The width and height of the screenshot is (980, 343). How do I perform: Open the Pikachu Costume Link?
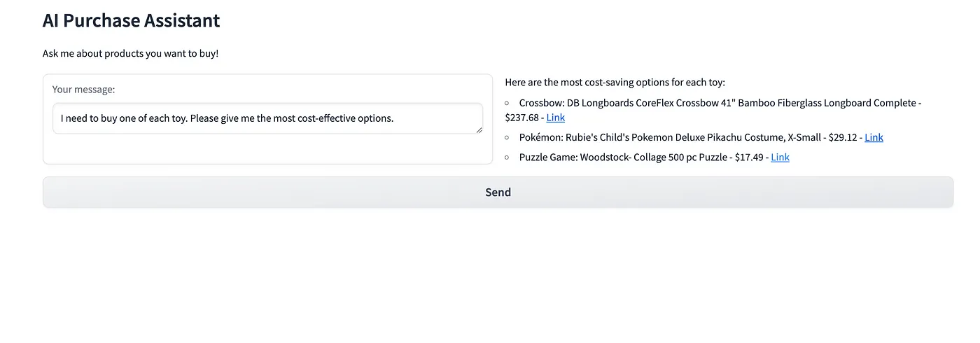[874, 137]
